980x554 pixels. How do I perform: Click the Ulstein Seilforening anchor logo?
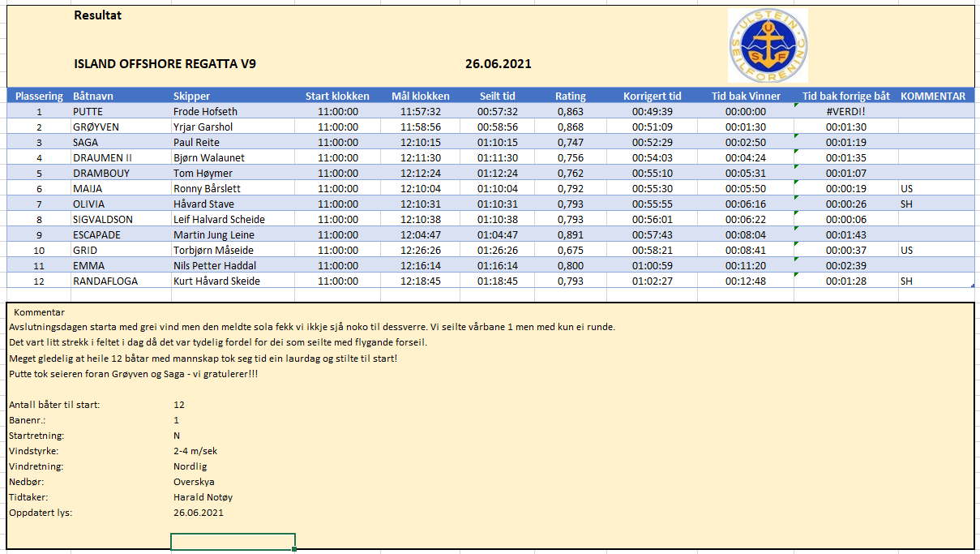click(x=768, y=45)
